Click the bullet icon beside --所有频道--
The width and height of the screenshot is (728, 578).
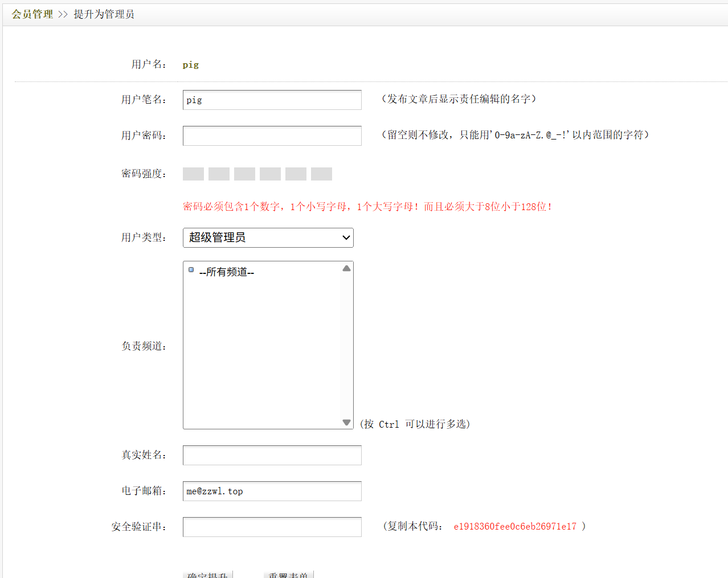tap(191, 270)
